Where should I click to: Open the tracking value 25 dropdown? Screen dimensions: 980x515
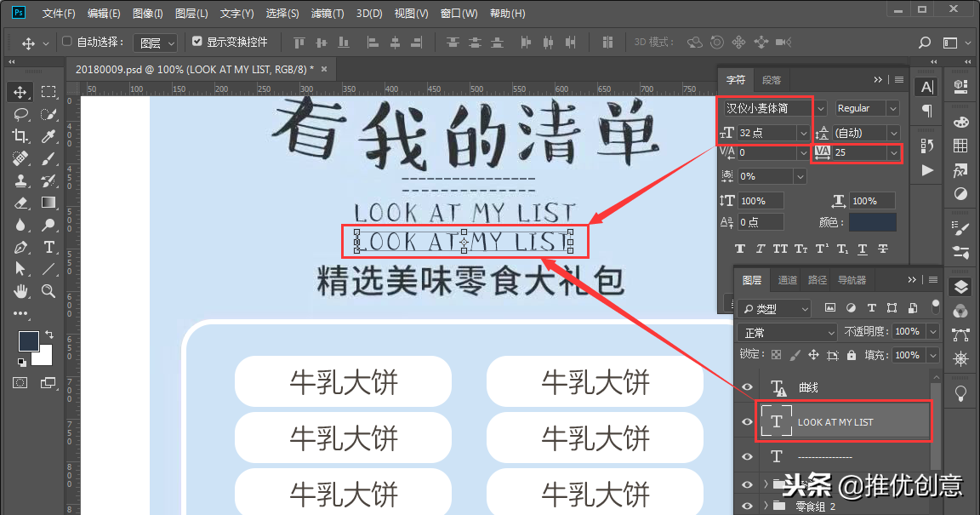(894, 152)
